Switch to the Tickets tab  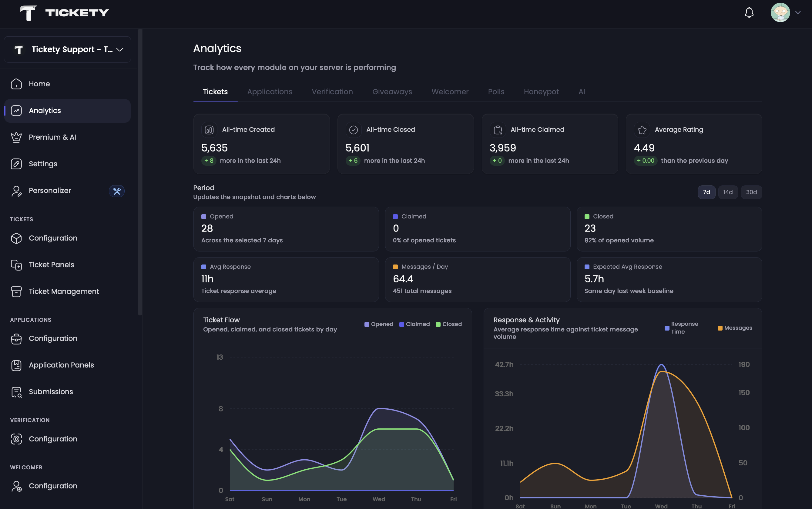(215, 91)
